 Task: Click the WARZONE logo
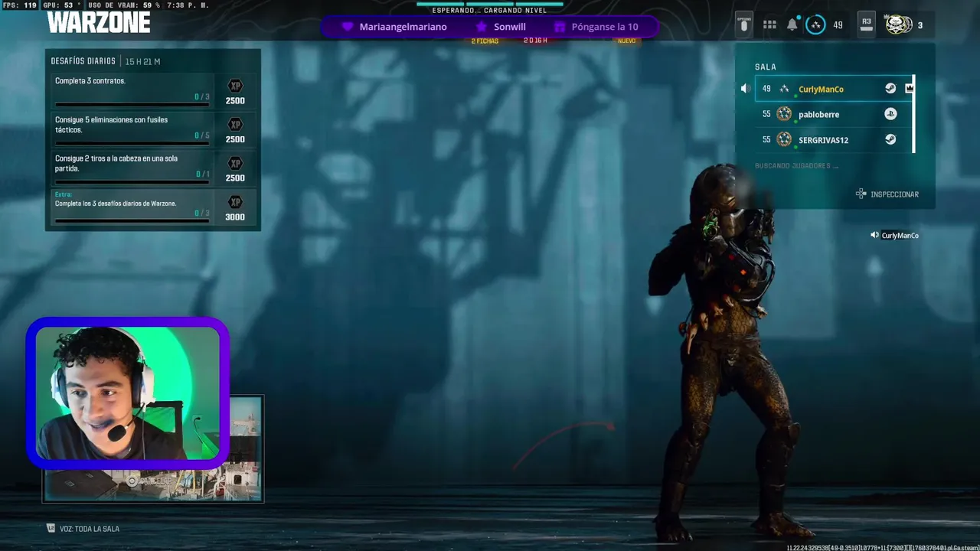click(x=99, y=22)
